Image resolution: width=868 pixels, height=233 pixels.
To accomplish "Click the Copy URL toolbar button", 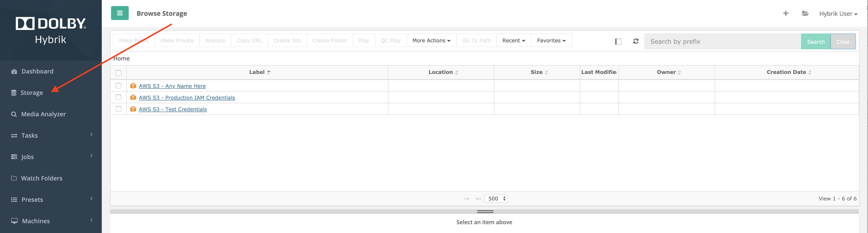I will point(249,40).
